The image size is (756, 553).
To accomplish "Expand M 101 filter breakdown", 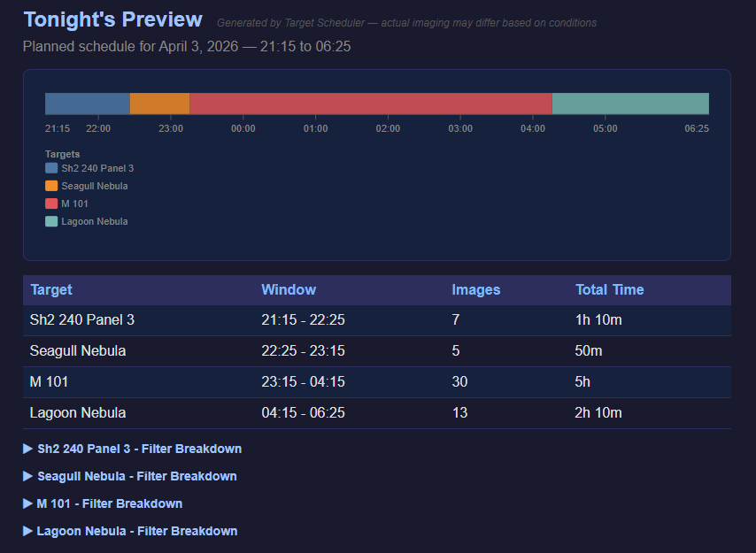I will (x=103, y=503).
